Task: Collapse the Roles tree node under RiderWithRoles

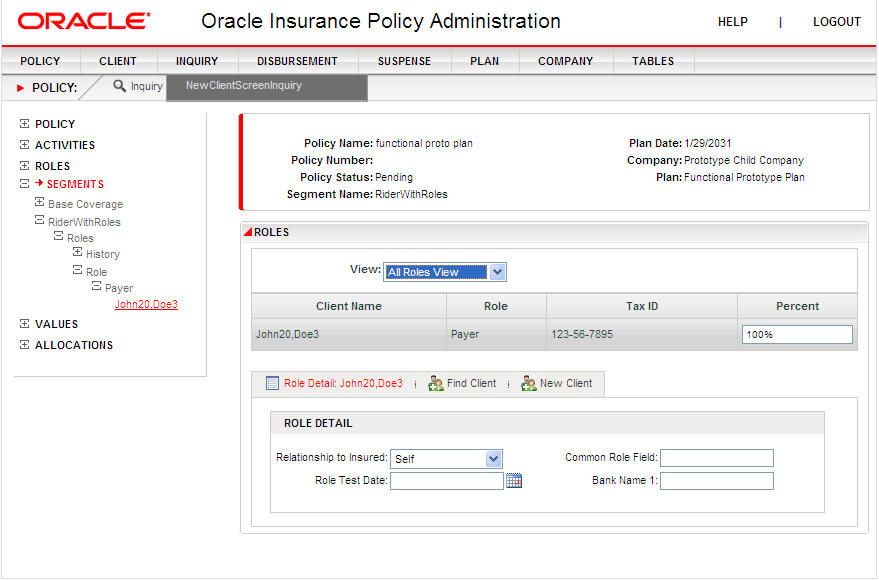Action: pos(58,236)
